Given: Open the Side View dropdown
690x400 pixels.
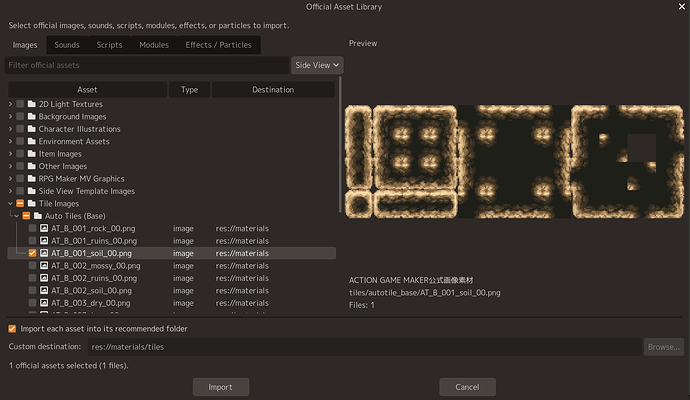Looking at the screenshot, I should coord(317,65).
